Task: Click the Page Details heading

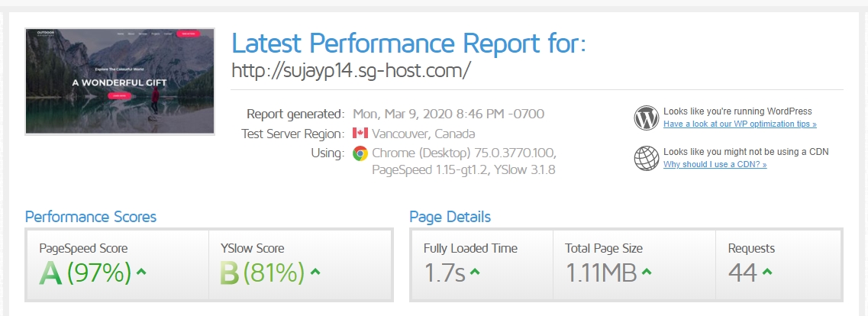Action: click(x=450, y=216)
